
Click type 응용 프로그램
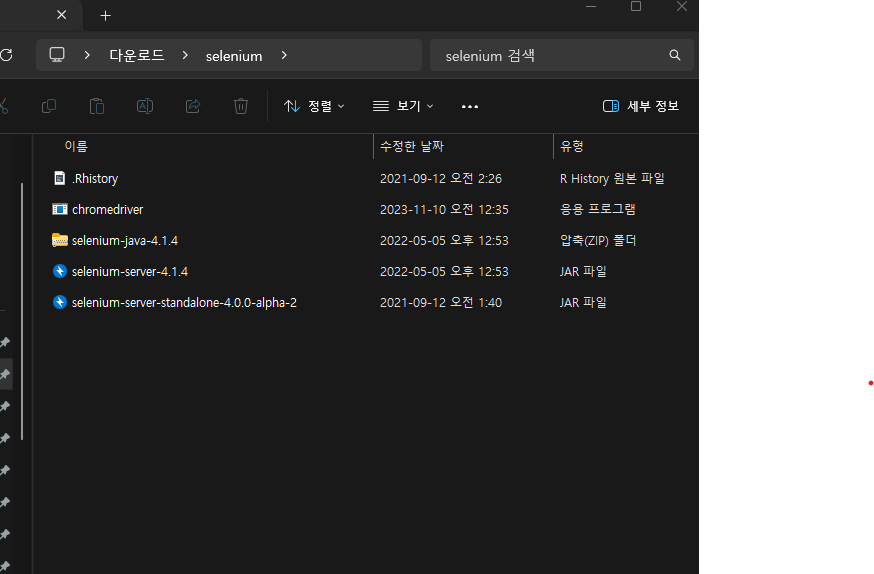[598, 209]
